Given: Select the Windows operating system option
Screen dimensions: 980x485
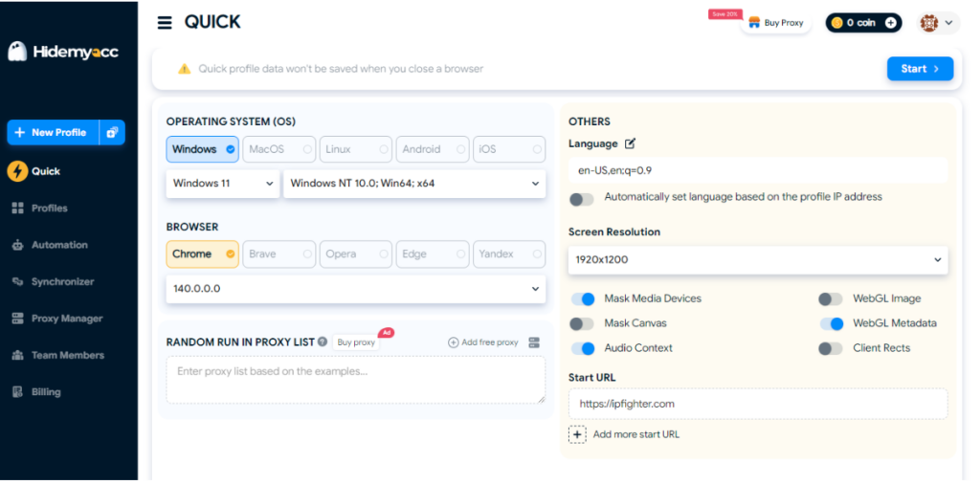Looking at the screenshot, I should [203, 149].
